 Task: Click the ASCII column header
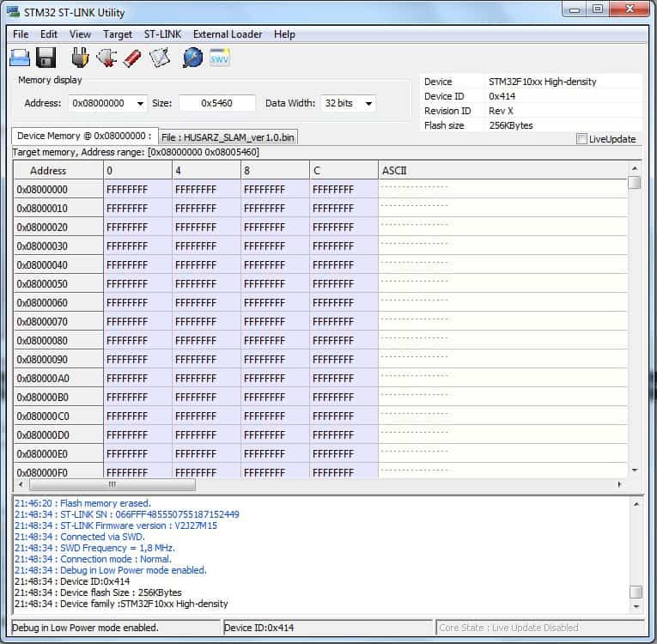point(502,171)
